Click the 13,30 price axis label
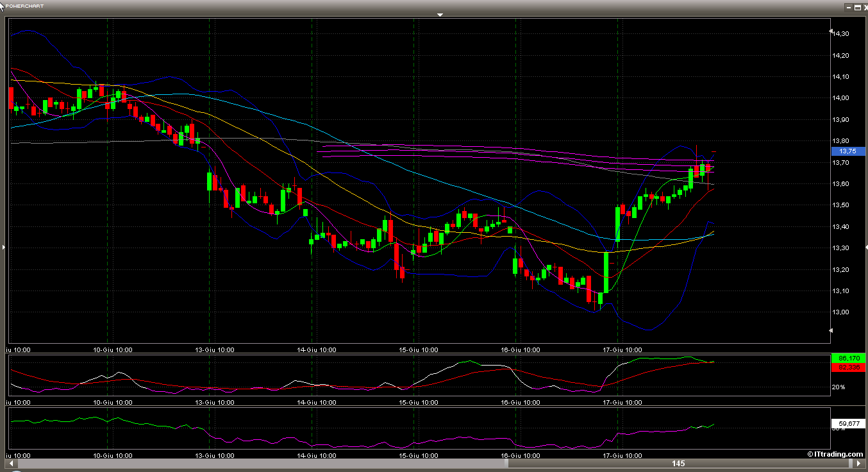 coord(840,248)
